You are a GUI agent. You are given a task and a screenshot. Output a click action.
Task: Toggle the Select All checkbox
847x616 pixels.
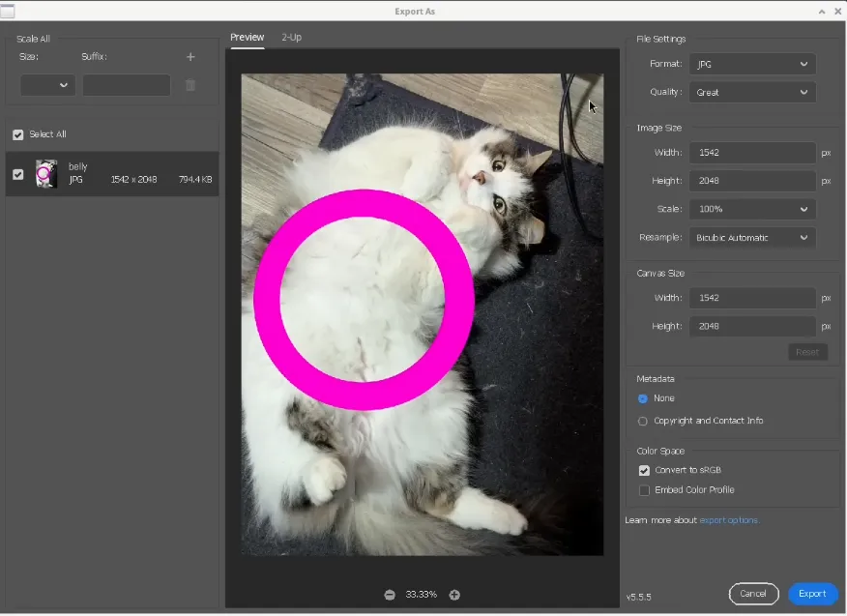click(17, 134)
